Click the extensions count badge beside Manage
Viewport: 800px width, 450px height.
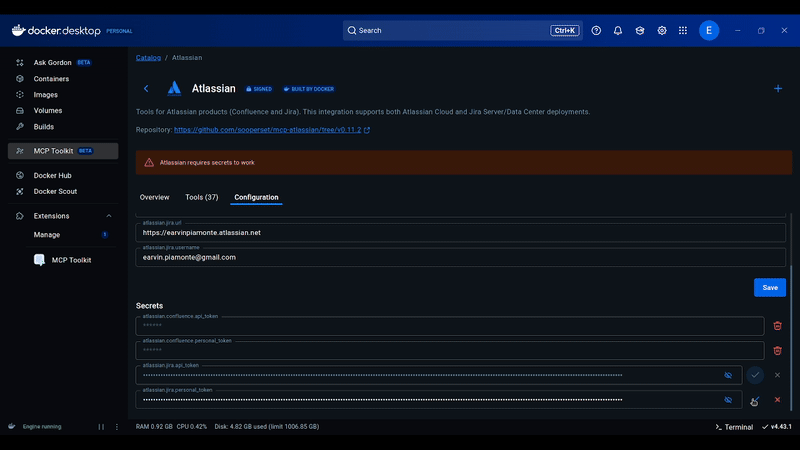[x=105, y=235]
